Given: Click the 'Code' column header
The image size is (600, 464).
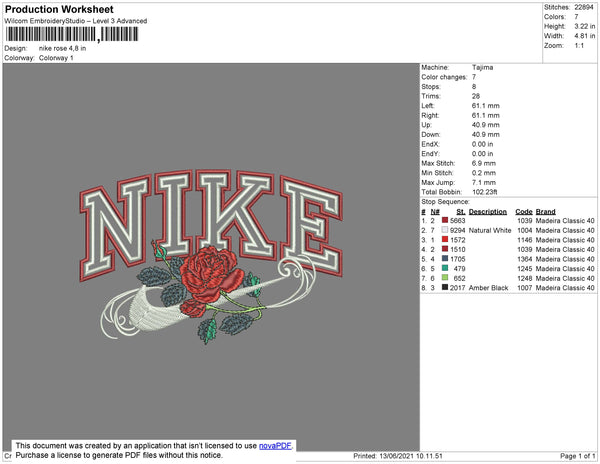Looking at the screenshot, I should tap(524, 212).
